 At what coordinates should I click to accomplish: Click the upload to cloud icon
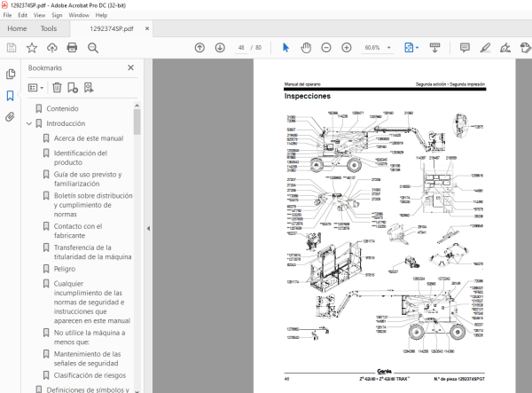coord(52,48)
